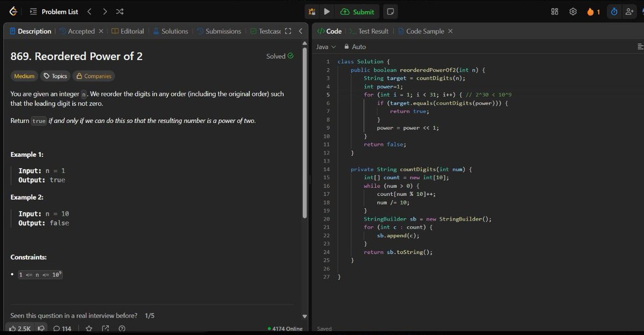The width and height of the screenshot is (644, 335).
Task: Open the layout grid icon
Action: [x=555, y=11]
